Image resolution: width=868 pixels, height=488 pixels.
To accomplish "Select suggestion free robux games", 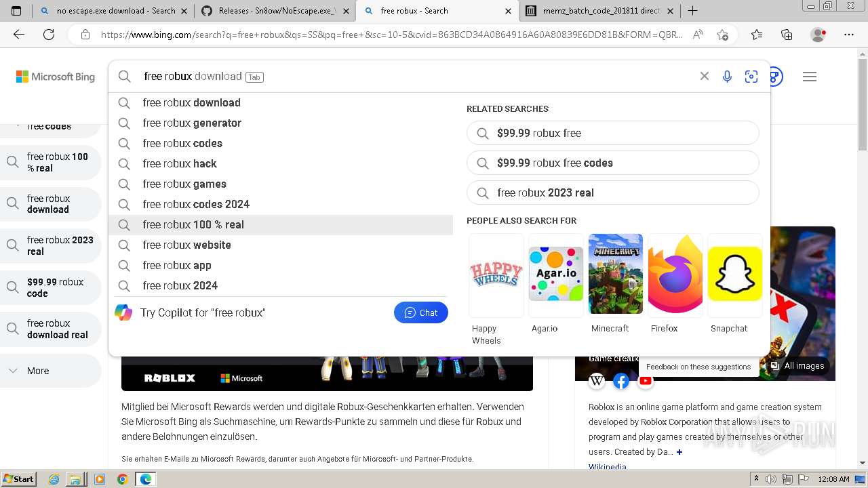I will 281,184.
